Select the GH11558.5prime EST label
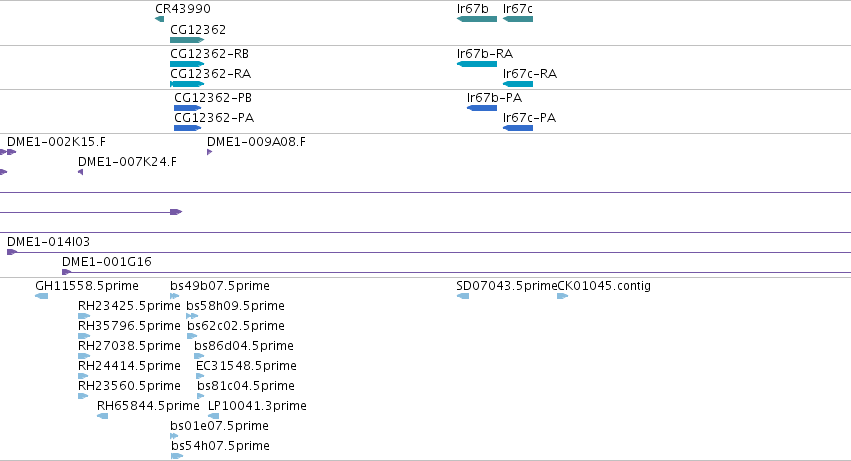Screen dimensions: 851x461 [x=87, y=286]
